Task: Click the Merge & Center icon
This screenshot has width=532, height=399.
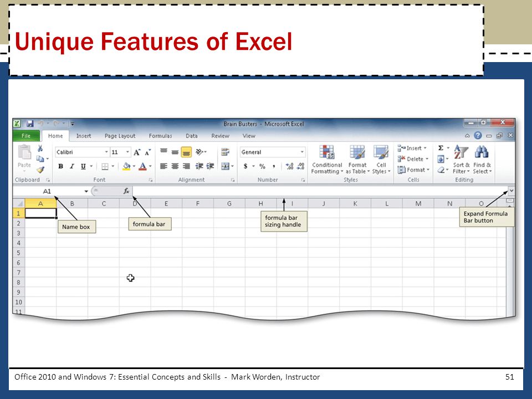Action: point(225,166)
